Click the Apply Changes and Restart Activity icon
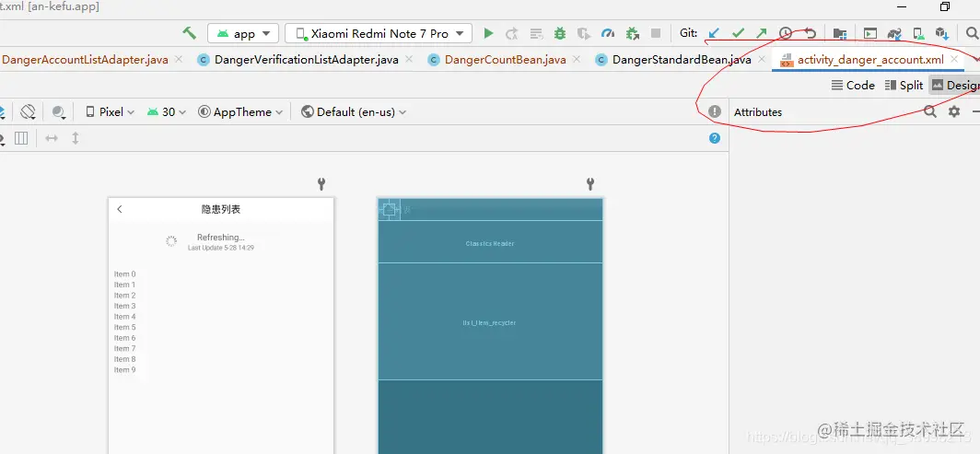 pyautogui.click(x=512, y=34)
